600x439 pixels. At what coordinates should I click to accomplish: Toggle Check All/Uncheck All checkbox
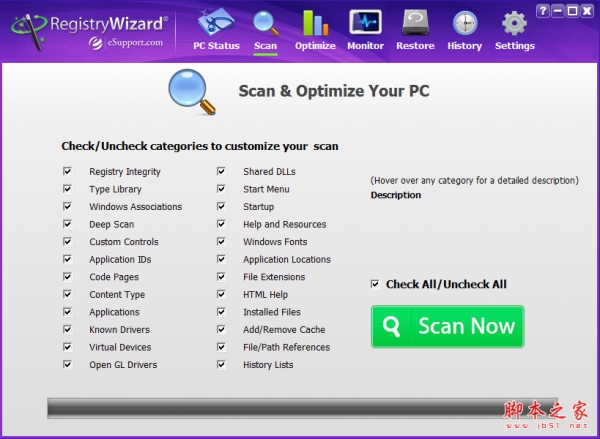point(375,284)
